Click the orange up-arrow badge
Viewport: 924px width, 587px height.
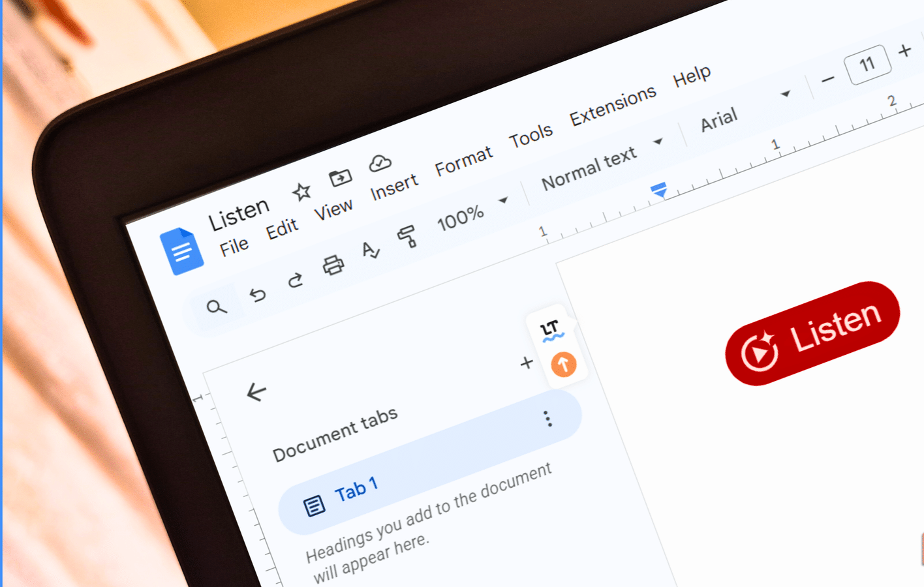coord(564,365)
